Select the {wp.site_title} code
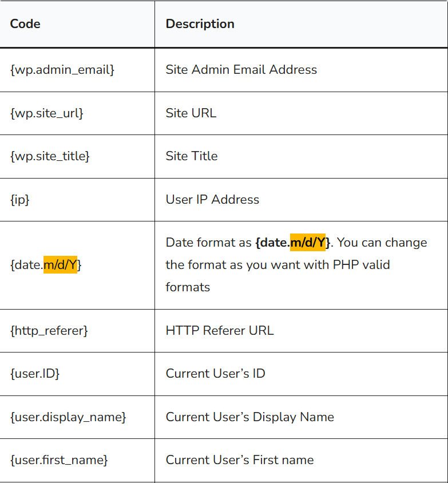 [x=50, y=156]
